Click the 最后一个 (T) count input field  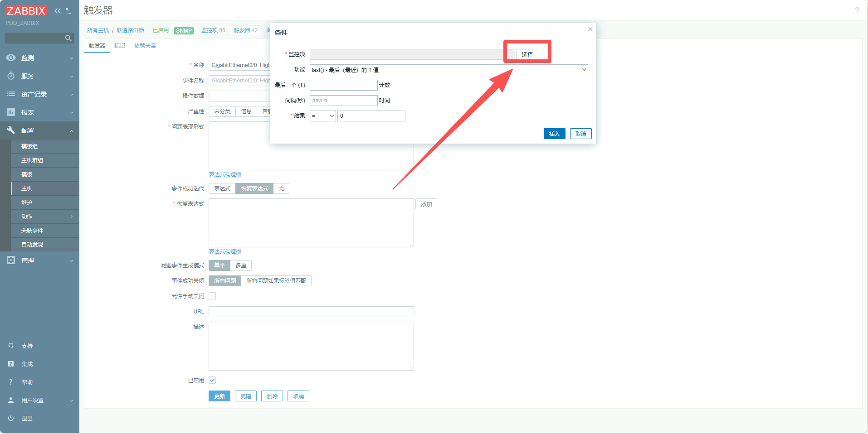tap(343, 85)
